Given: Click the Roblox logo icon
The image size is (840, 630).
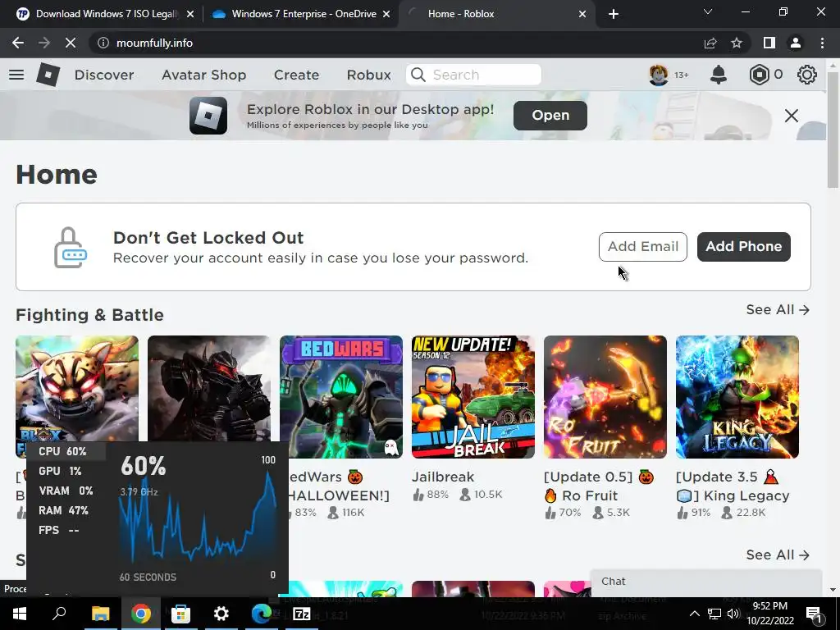Looking at the screenshot, I should (x=48, y=75).
